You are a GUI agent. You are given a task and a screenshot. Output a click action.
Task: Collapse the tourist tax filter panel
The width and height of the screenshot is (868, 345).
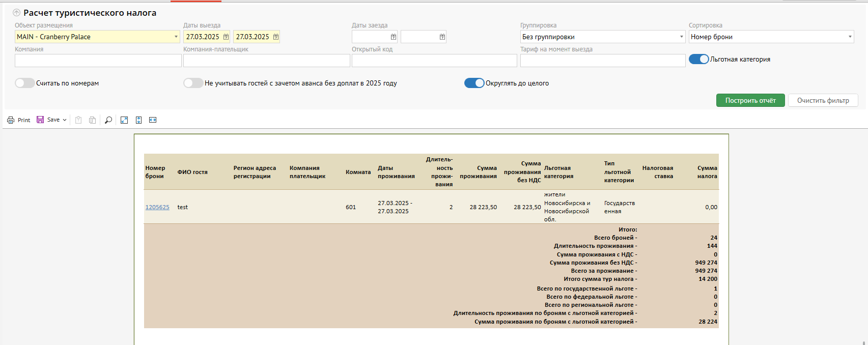pyautogui.click(x=17, y=13)
